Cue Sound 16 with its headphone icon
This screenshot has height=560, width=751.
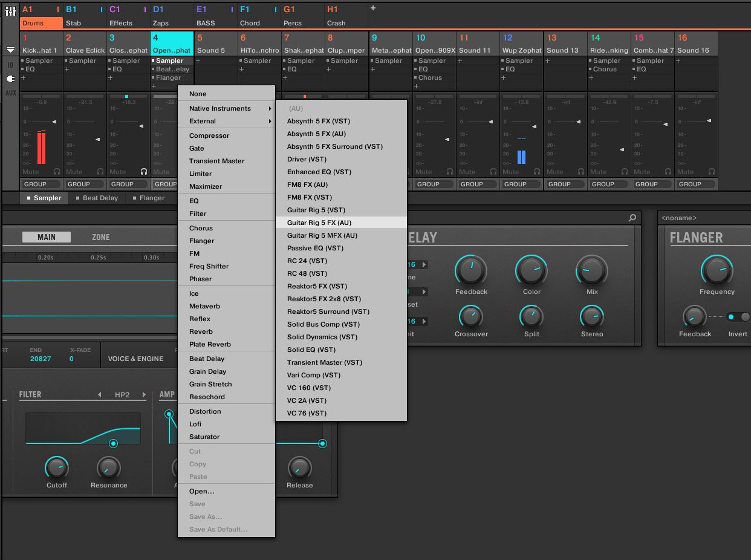click(712, 172)
